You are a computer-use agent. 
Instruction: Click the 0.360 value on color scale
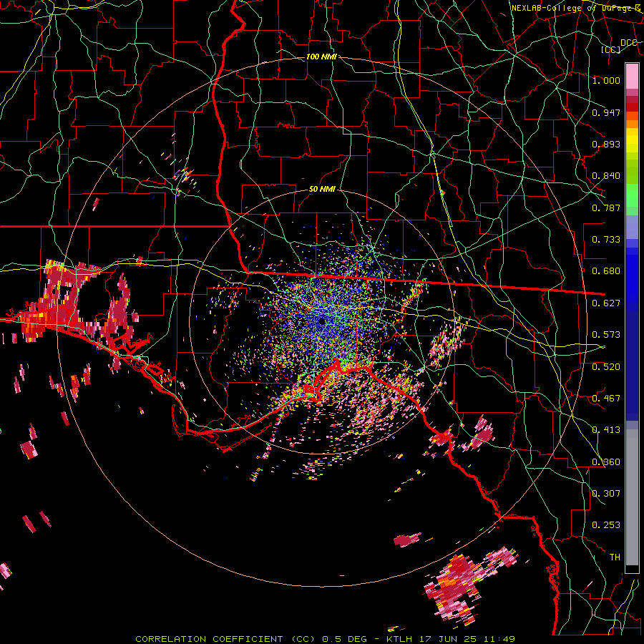606,462
